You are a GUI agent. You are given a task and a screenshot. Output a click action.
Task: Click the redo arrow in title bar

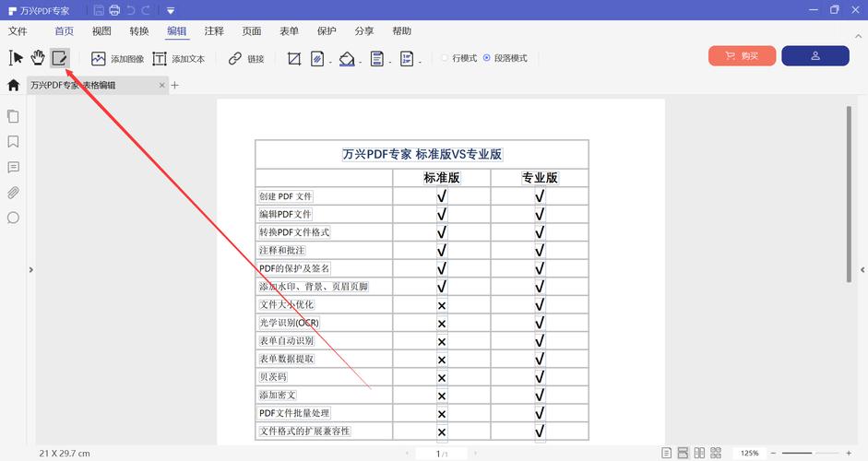[x=146, y=10]
